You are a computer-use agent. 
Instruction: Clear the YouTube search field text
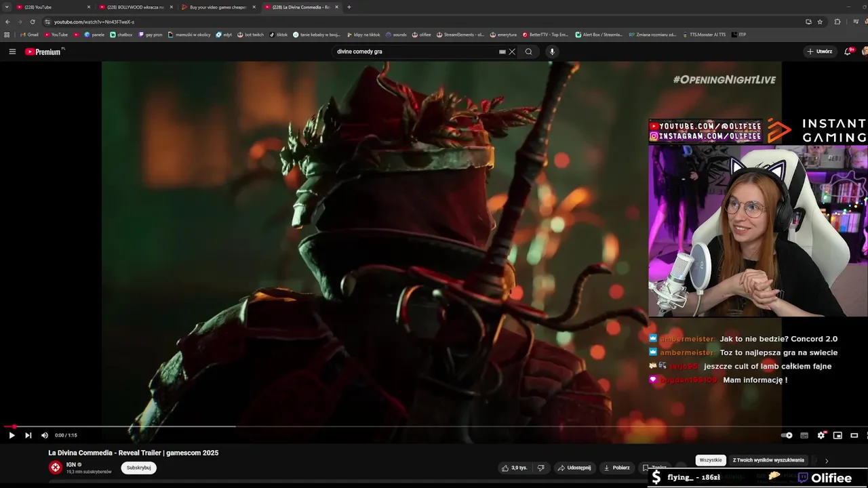[512, 52]
